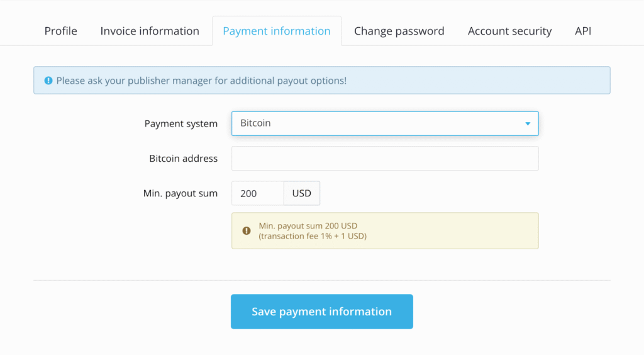Click the Payment system dropdown arrow
This screenshot has height=355, width=644.
(x=528, y=123)
